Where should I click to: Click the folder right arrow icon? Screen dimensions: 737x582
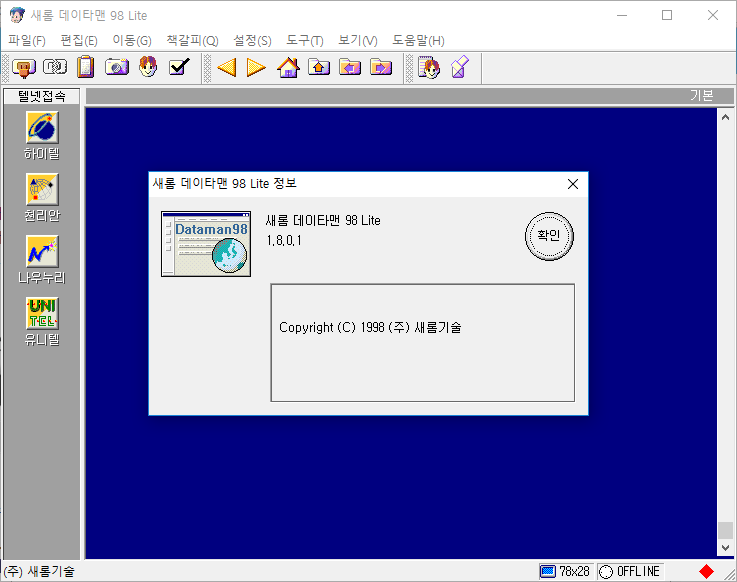click(x=381, y=67)
